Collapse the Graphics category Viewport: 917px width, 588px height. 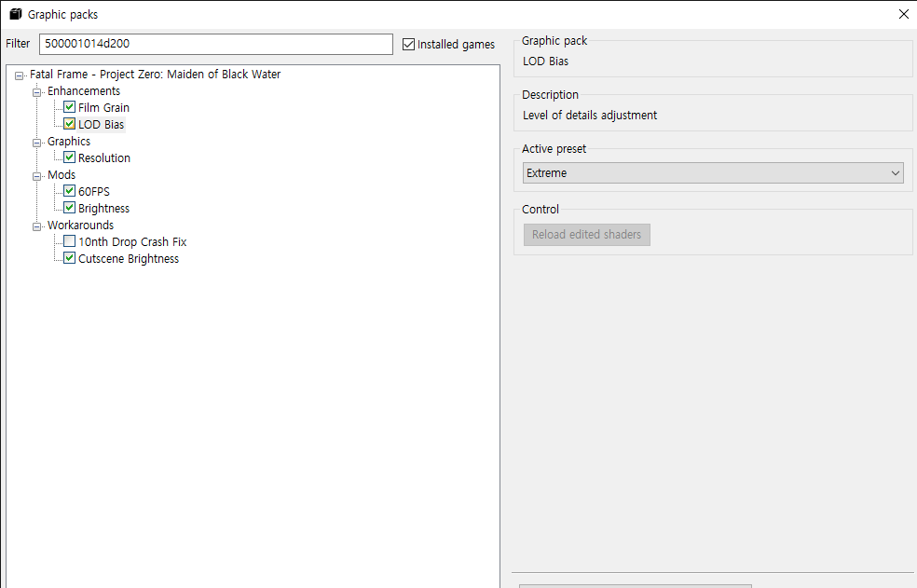pos(37,143)
